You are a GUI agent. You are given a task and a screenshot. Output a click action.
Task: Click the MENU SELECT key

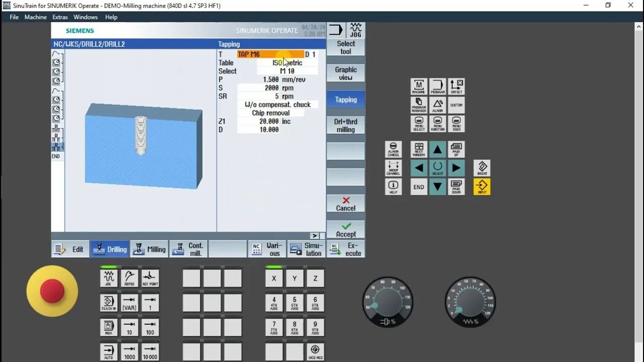click(x=419, y=124)
